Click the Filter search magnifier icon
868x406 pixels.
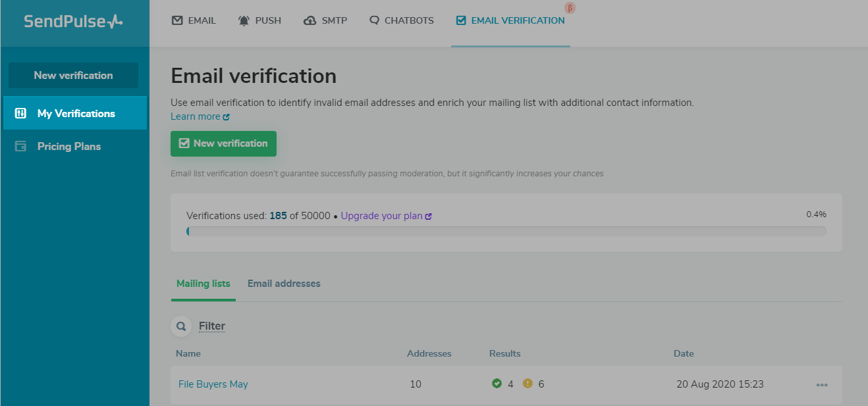coord(180,326)
